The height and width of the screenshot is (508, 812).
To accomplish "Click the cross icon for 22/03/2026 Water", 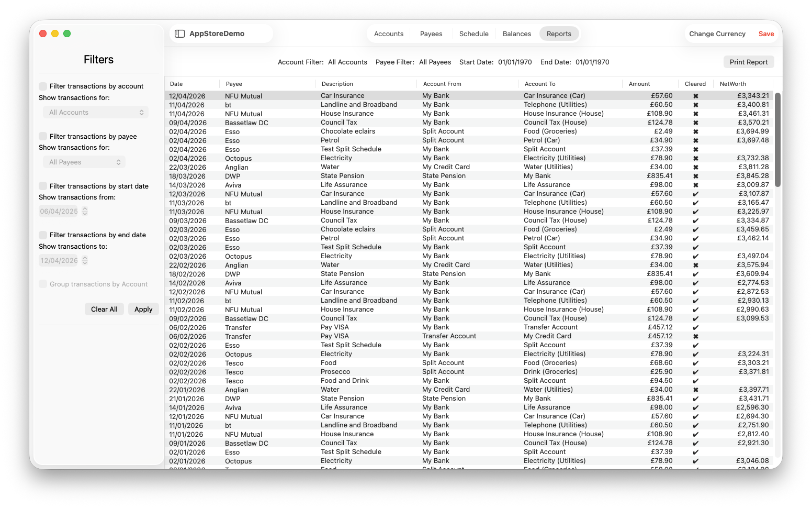I will pos(696,167).
